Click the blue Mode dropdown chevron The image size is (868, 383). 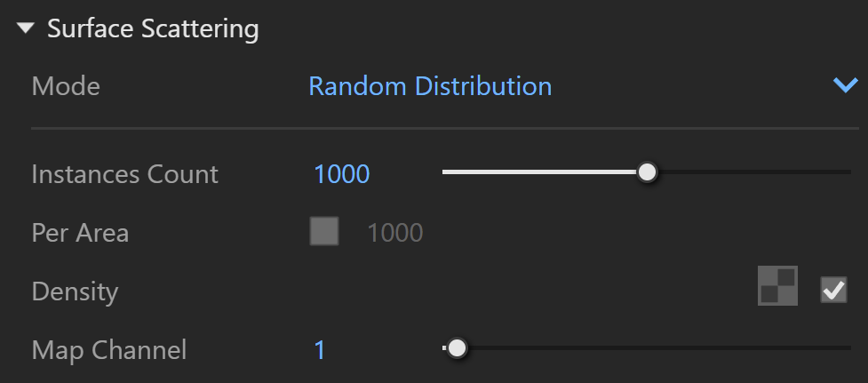tap(845, 85)
